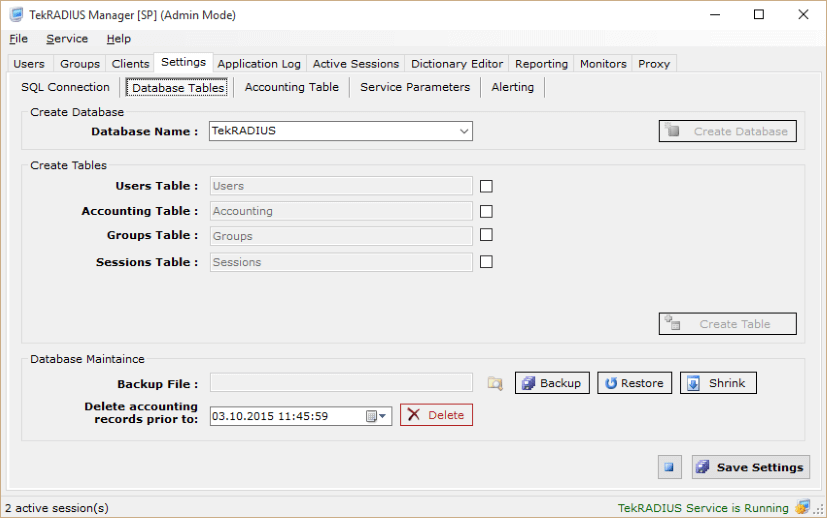
Task: Minimize the TekRADIUS Manager window
Action: point(715,14)
